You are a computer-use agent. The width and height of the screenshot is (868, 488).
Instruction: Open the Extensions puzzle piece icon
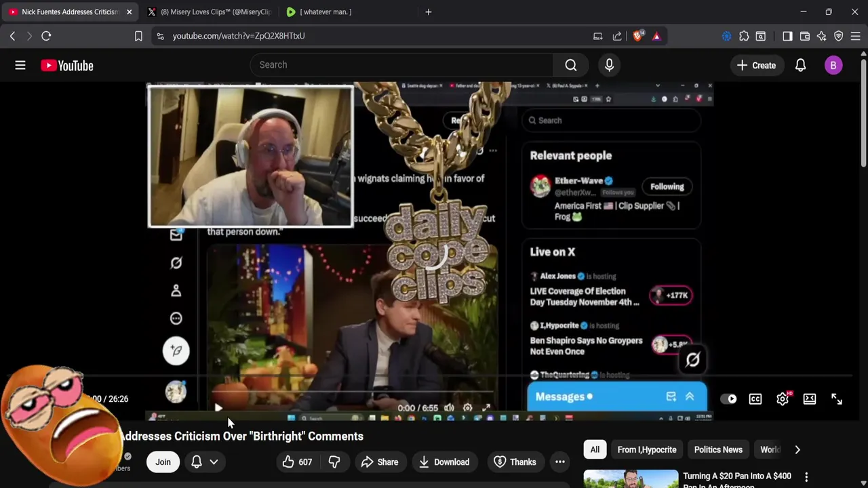click(744, 36)
